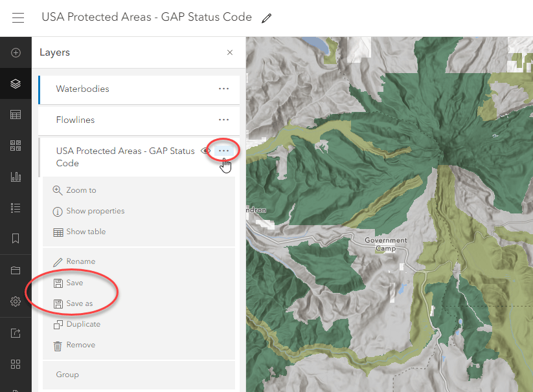The height and width of the screenshot is (392, 533).
Task: Select the Waterbodies layer
Action: (x=82, y=89)
